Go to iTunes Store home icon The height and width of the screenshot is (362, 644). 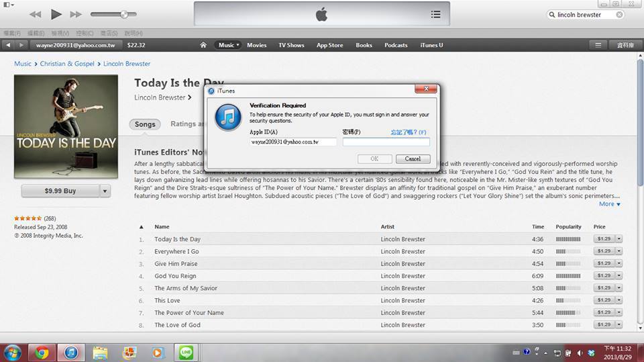pyautogui.click(x=203, y=45)
